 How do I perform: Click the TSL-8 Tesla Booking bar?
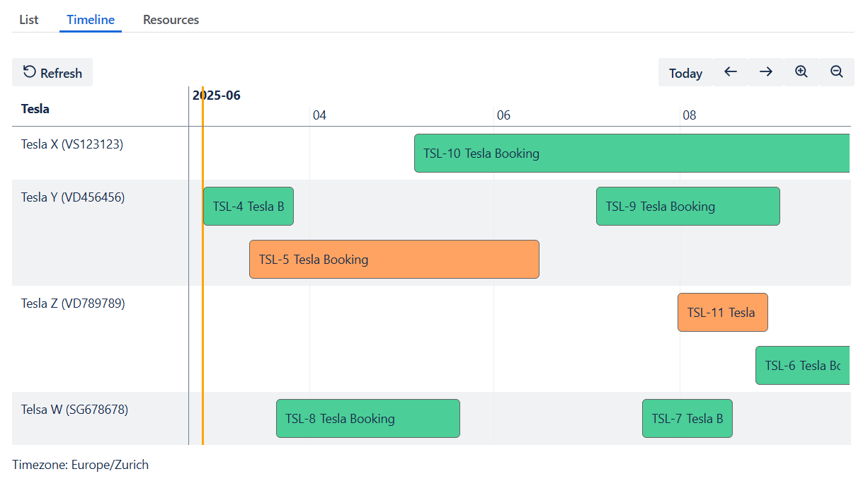click(x=367, y=418)
